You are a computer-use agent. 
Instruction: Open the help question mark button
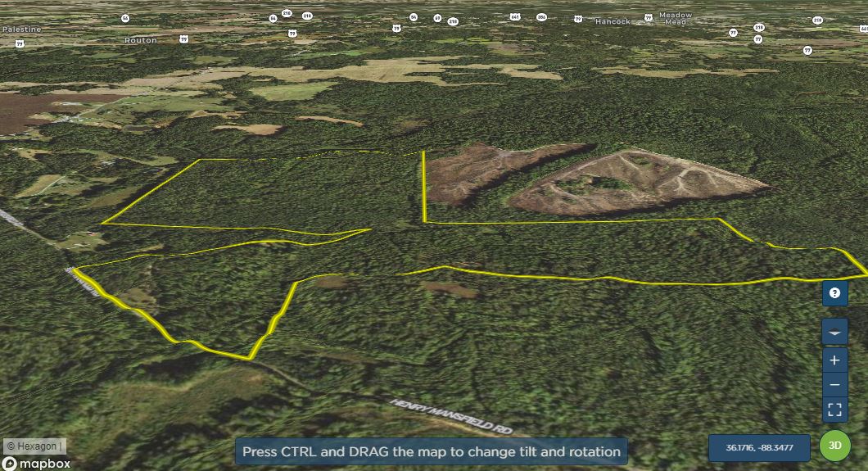[834, 293]
